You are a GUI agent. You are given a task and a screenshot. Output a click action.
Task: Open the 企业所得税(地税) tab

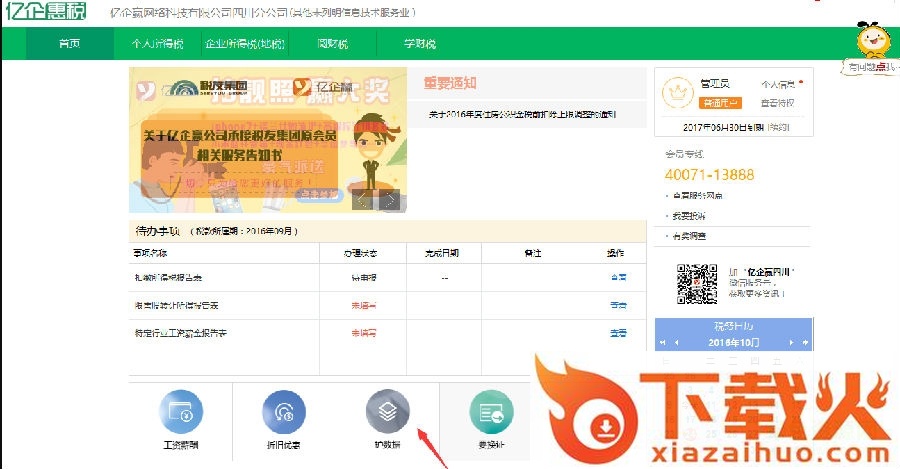click(x=245, y=44)
